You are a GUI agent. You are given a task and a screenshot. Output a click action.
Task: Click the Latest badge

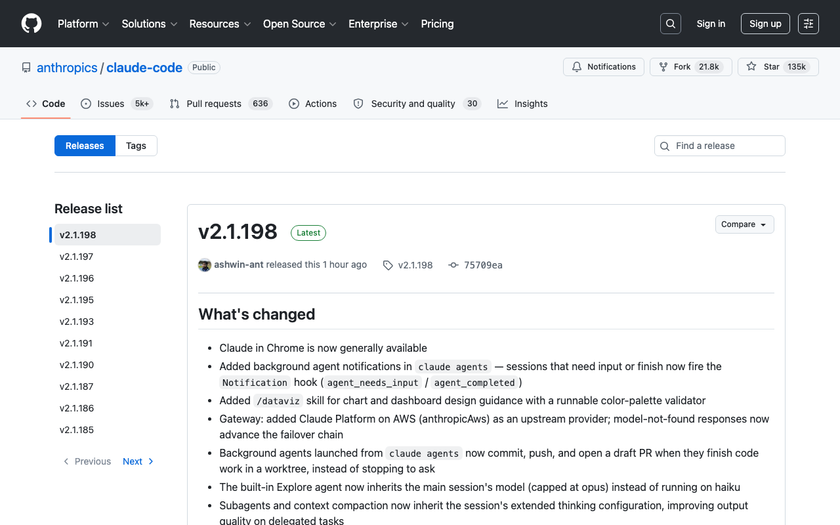[x=308, y=233]
